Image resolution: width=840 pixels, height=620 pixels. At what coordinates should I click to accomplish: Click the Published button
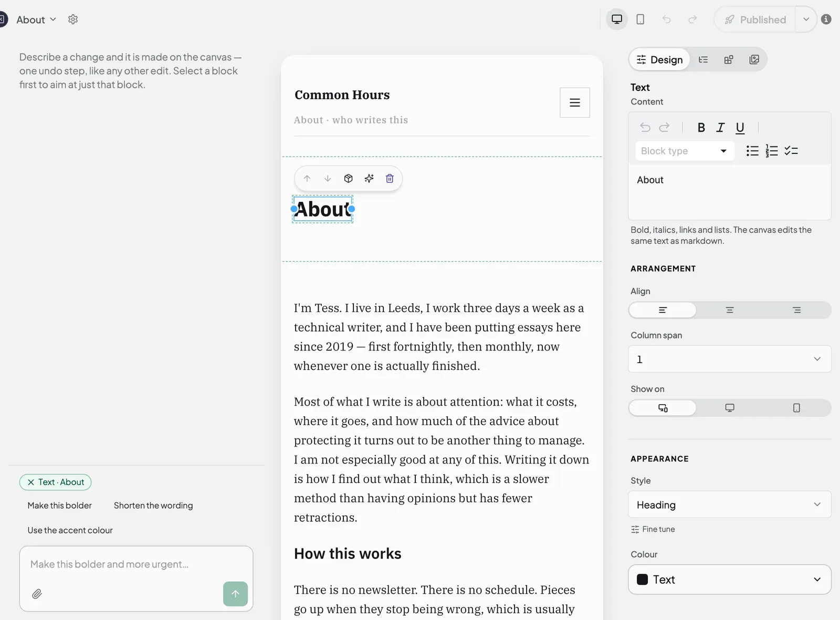tap(755, 19)
